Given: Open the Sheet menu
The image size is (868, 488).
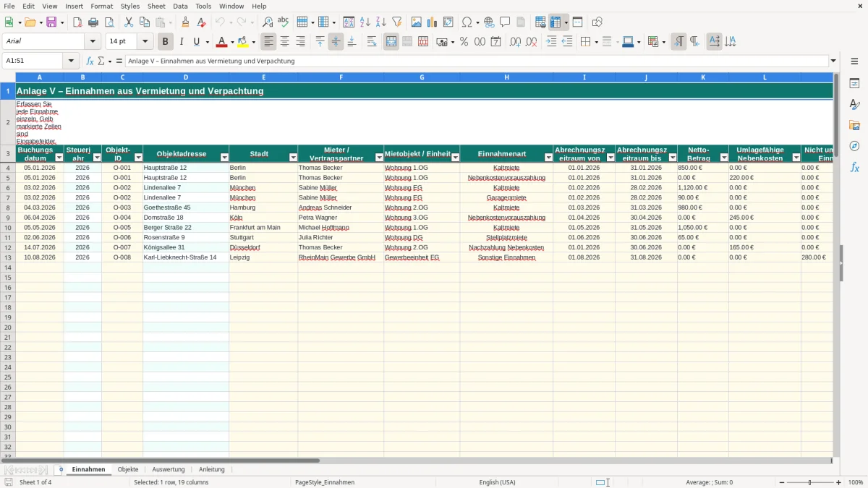Looking at the screenshot, I should 156,6.
